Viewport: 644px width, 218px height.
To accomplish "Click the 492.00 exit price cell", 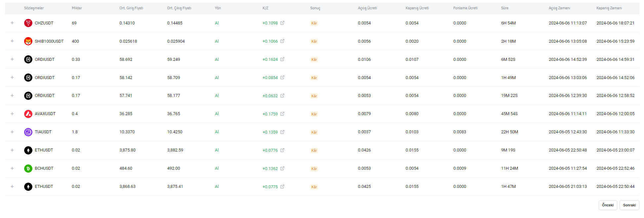I will coord(174,168).
